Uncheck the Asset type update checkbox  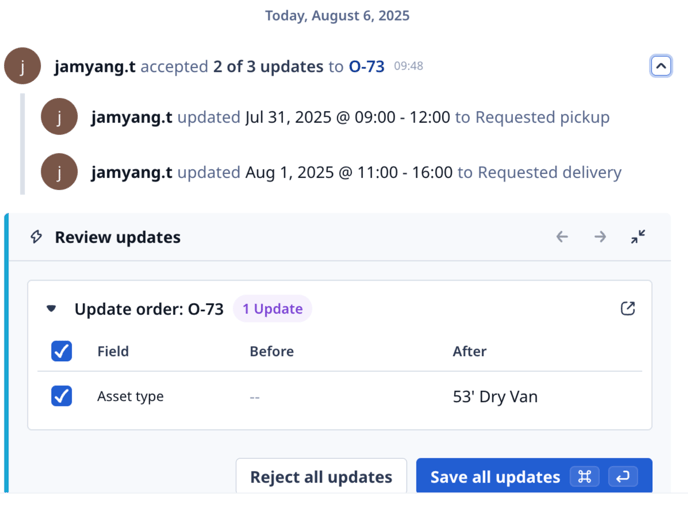[x=61, y=396]
